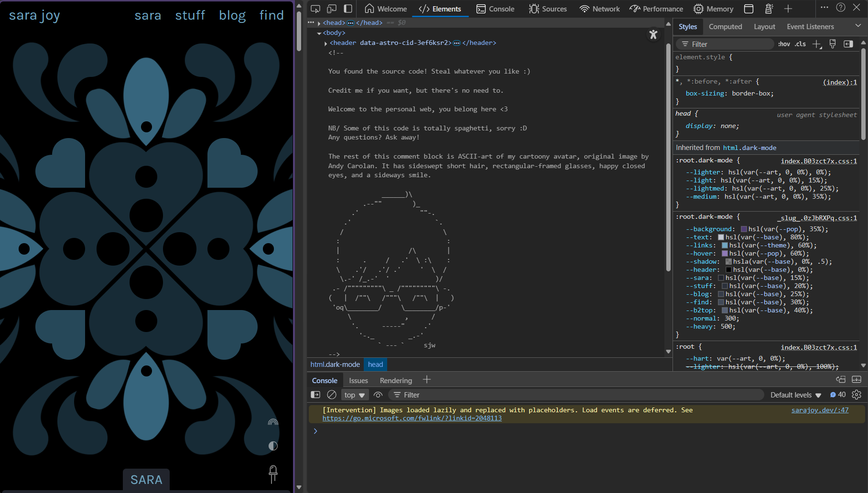Click the sara joy site title
The image size is (868, 493).
(x=34, y=15)
